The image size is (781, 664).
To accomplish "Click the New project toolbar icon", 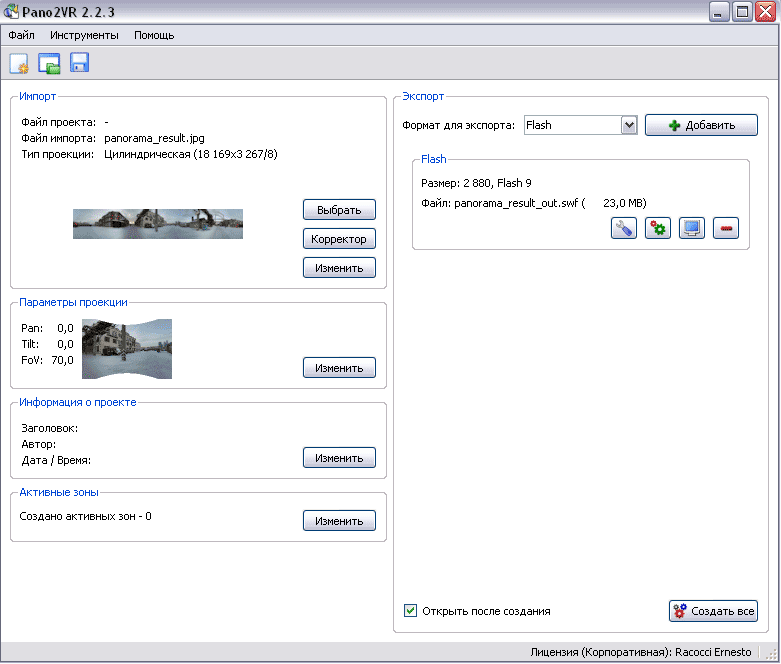I will tap(19, 64).
